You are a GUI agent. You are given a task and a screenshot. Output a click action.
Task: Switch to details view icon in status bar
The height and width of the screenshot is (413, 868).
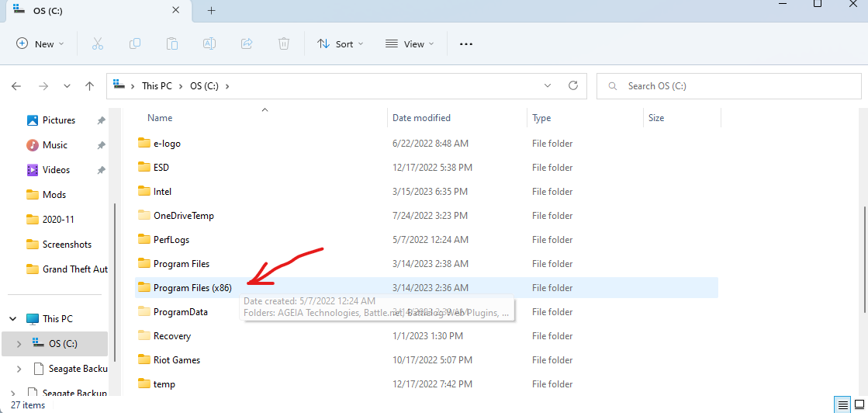tap(842, 405)
